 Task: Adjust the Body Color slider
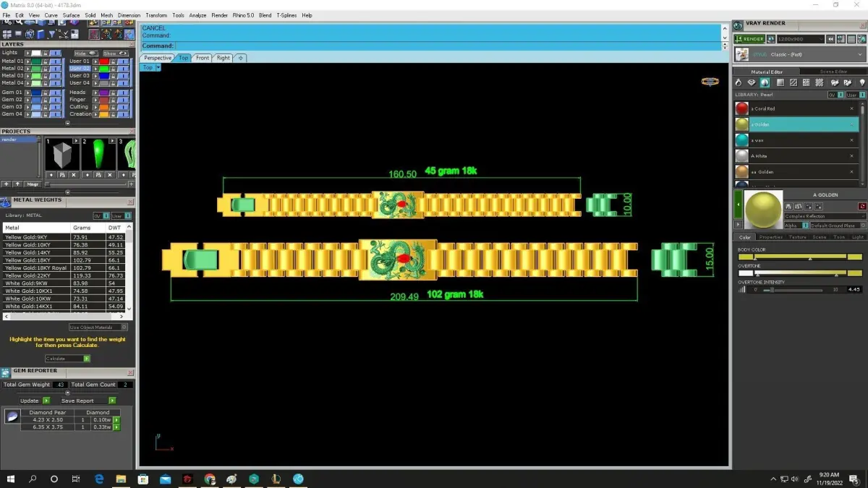click(x=800, y=257)
